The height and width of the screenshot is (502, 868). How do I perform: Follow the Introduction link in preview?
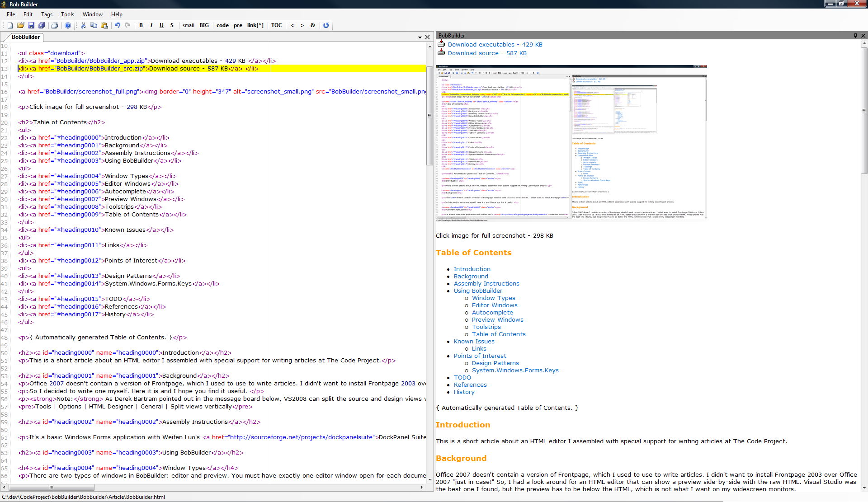pos(472,269)
